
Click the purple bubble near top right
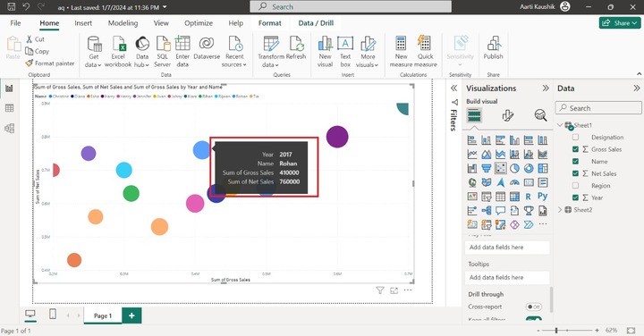[x=337, y=137]
